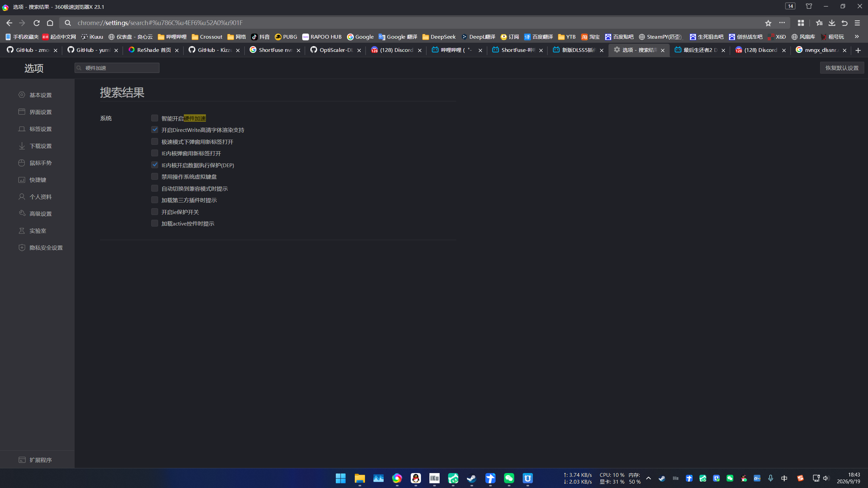868x488 pixels.
Task: Open the new tab plus button
Action: coord(858,50)
